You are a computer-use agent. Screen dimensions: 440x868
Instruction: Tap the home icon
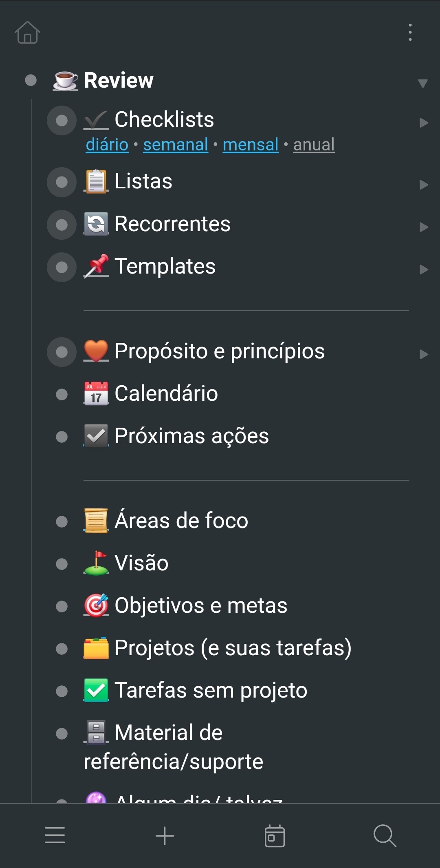pos(27,33)
